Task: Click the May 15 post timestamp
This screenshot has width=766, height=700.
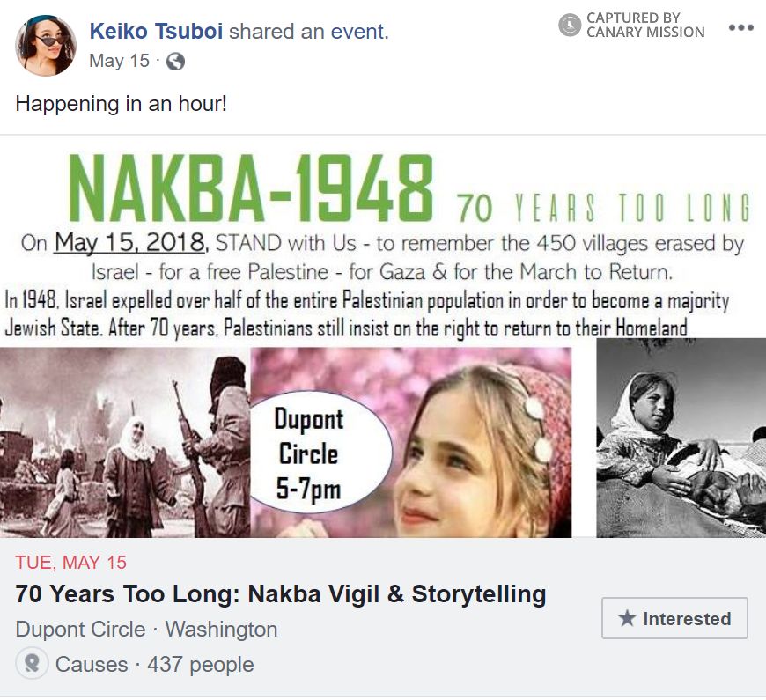Action: click(x=119, y=62)
